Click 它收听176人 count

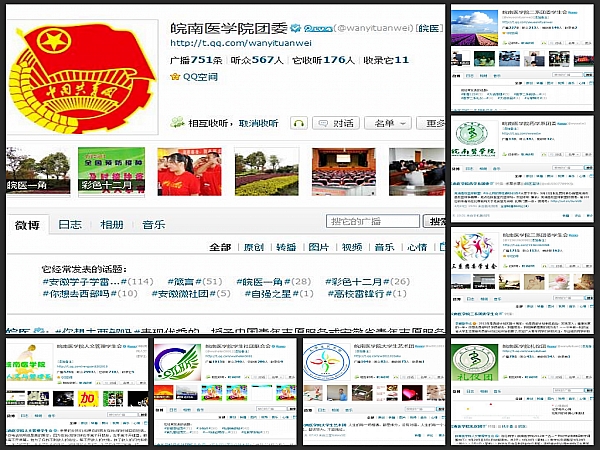324,60
